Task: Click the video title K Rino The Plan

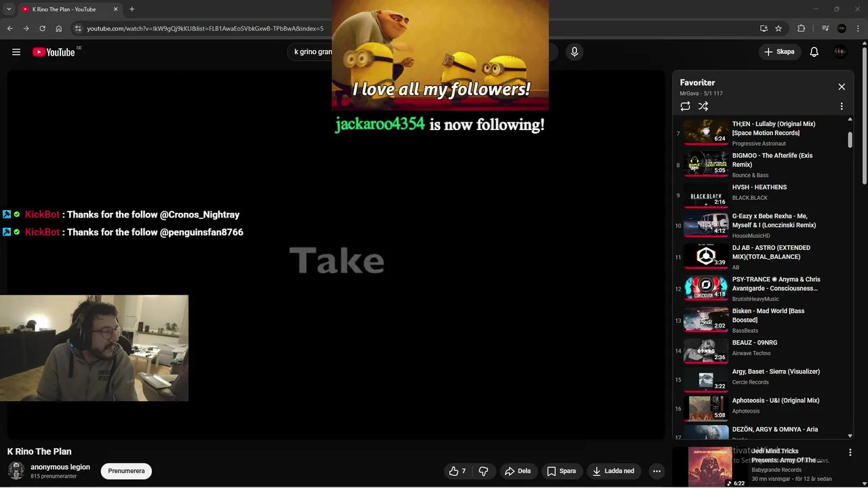Action: pyautogui.click(x=39, y=451)
